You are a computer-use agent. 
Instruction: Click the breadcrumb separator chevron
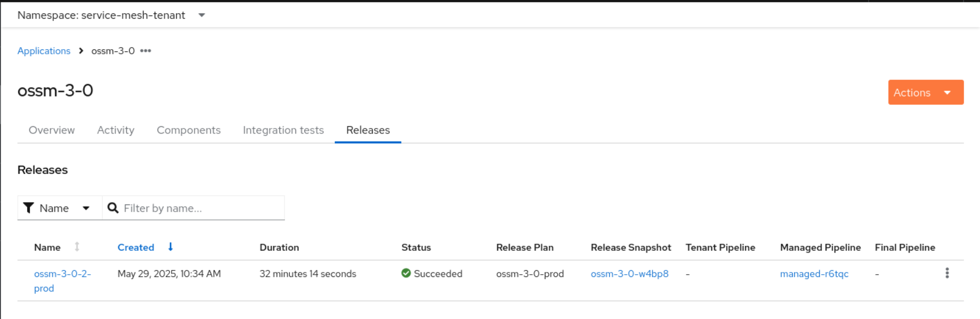[x=81, y=51]
